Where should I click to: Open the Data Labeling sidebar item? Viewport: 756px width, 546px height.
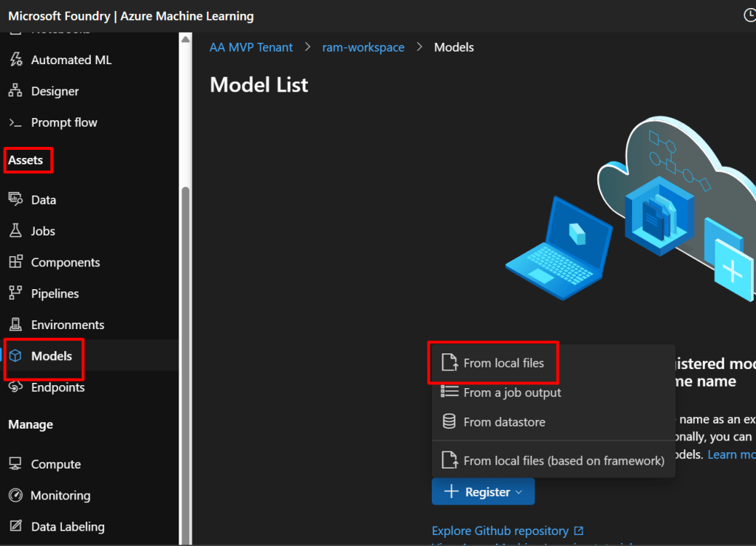(67, 527)
